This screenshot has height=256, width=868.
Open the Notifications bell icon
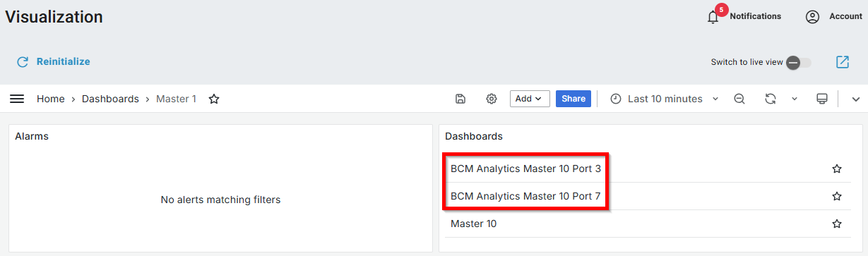[x=713, y=17]
